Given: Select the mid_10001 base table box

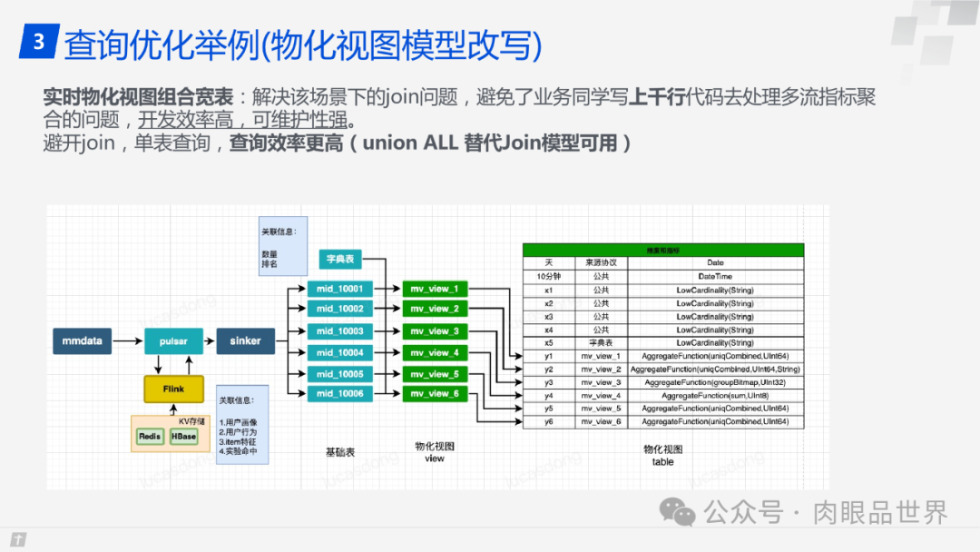Looking at the screenshot, I should point(339,289).
